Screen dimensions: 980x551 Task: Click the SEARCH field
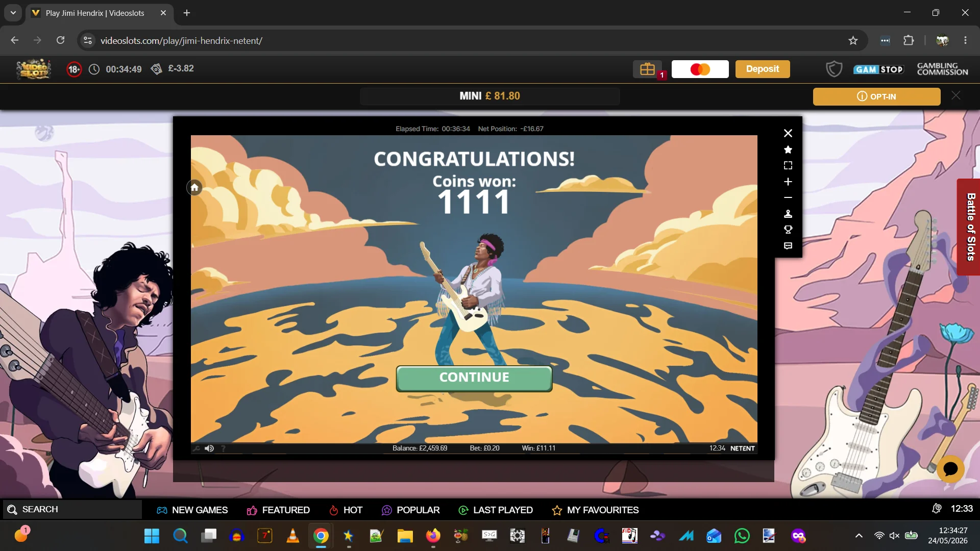pos(72,509)
